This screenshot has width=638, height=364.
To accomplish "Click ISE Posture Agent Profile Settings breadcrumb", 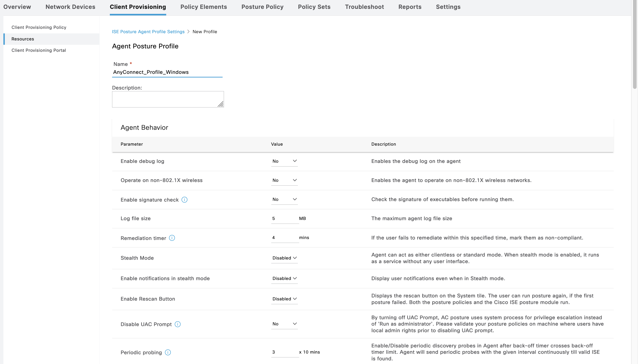I will (x=148, y=32).
